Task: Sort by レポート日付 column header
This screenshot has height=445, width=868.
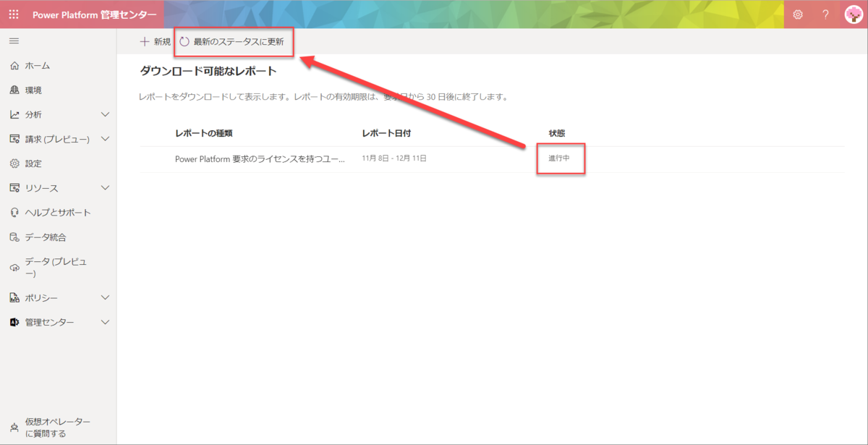Action: tap(387, 133)
